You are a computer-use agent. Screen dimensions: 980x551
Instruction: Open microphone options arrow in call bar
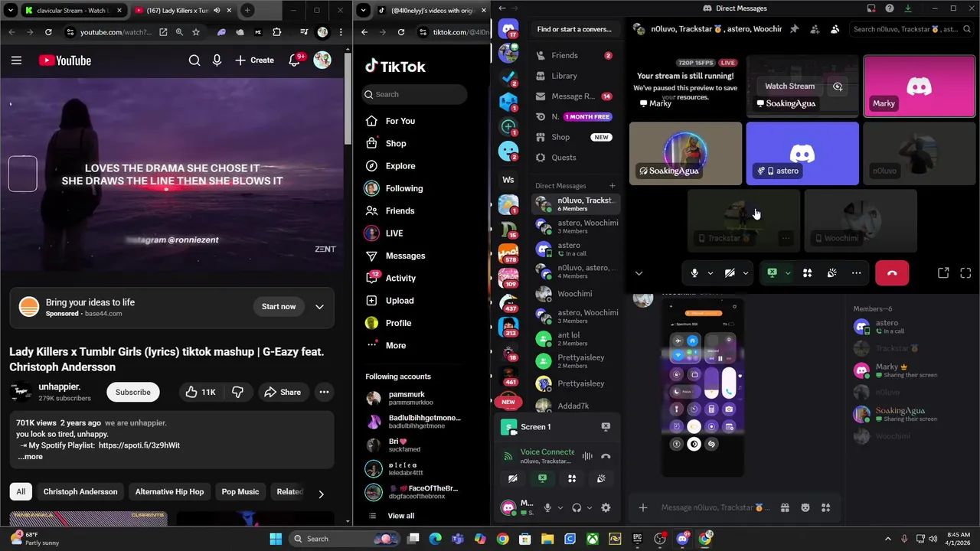click(710, 273)
